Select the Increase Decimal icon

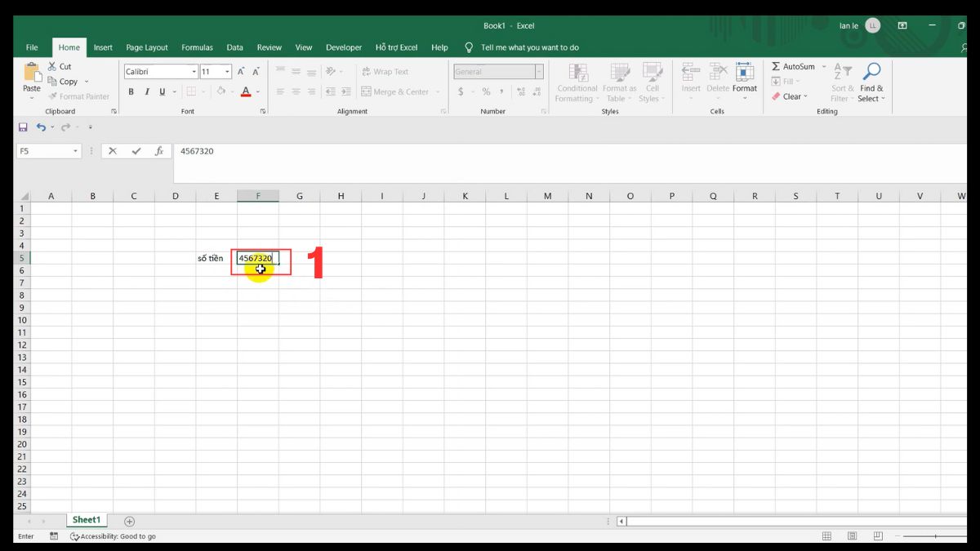pos(520,91)
